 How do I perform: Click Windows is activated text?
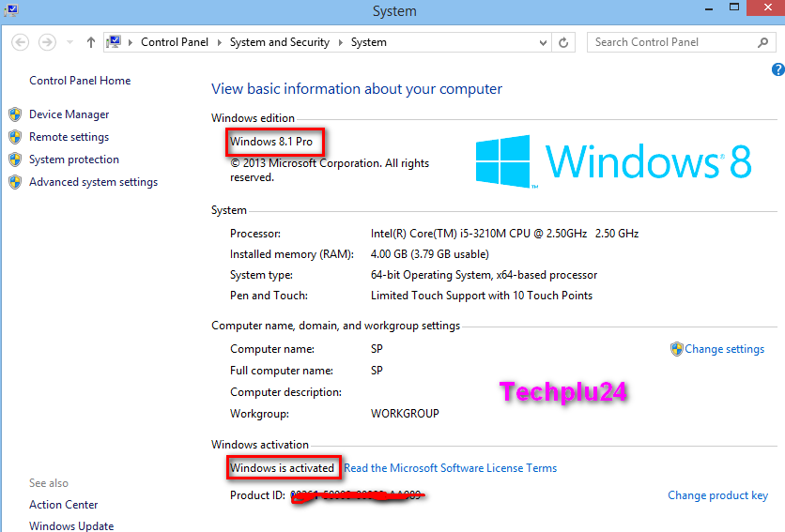pyautogui.click(x=282, y=468)
